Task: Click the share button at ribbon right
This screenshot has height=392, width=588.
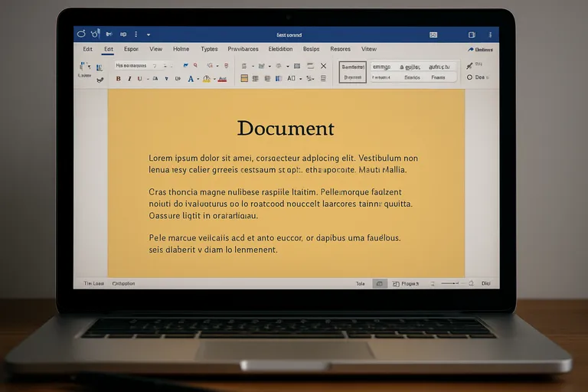Action: (x=479, y=49)
